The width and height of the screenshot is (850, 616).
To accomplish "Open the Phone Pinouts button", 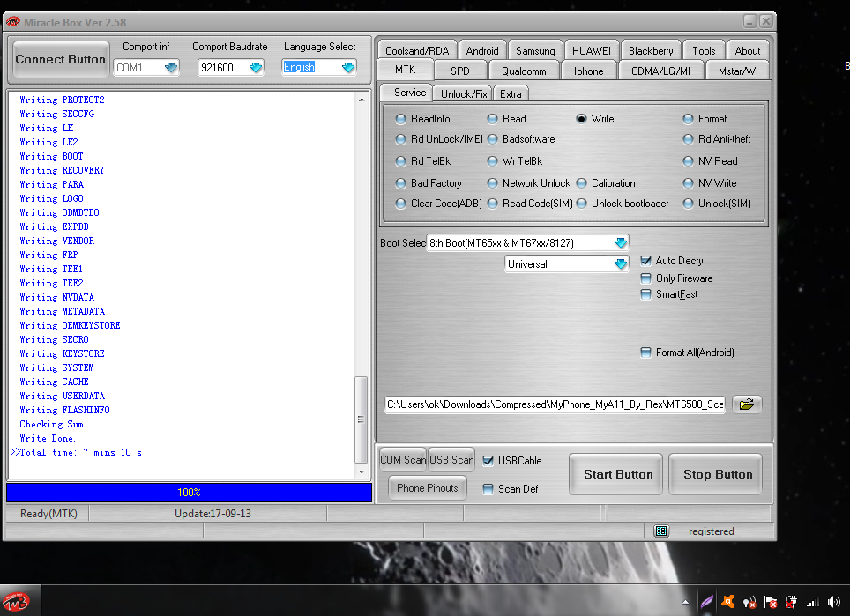I will click(x=427, y=487).
